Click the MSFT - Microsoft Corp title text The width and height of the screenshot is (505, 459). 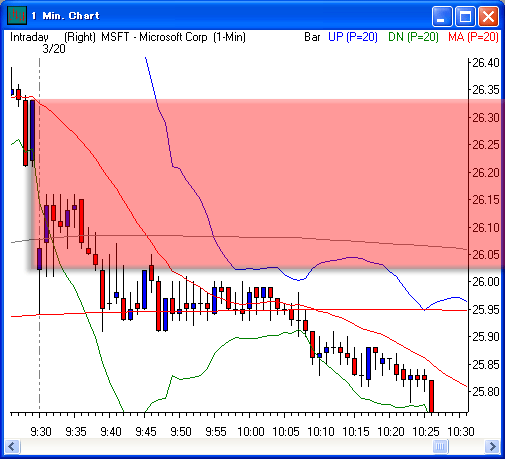coord(154,37)
